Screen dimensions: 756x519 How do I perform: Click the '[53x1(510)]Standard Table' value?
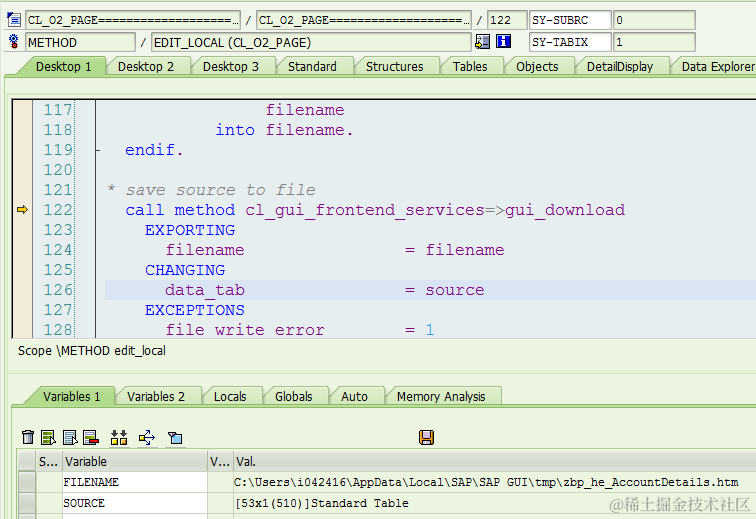(322, 503)
